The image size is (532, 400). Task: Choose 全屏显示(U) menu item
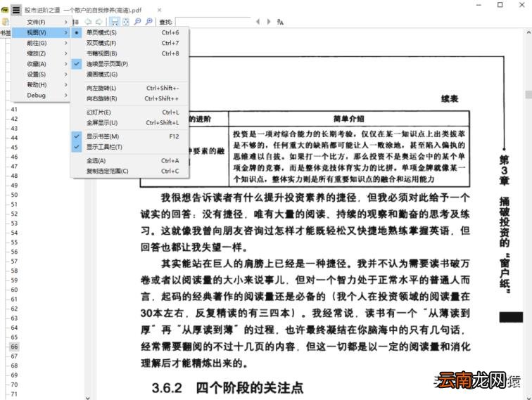pyautogui.click(x=129, y=123)
